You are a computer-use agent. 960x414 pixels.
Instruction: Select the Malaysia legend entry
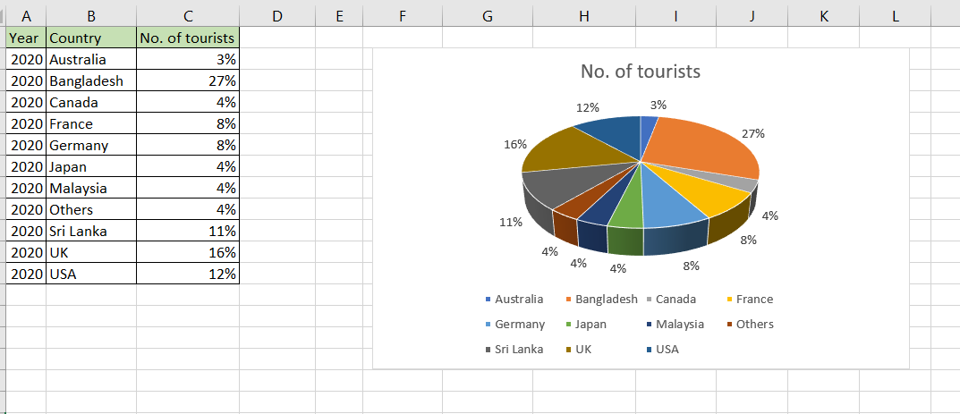(x=675, y=324)
